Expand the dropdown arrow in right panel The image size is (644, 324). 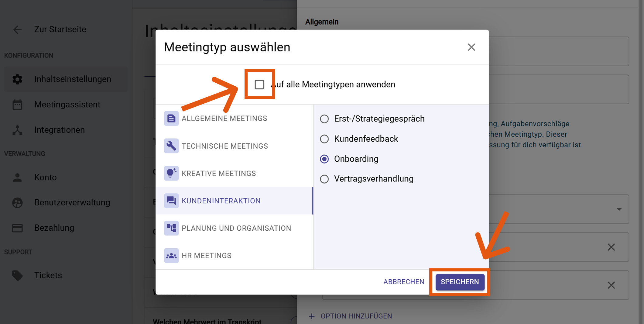tap(619, 209)
